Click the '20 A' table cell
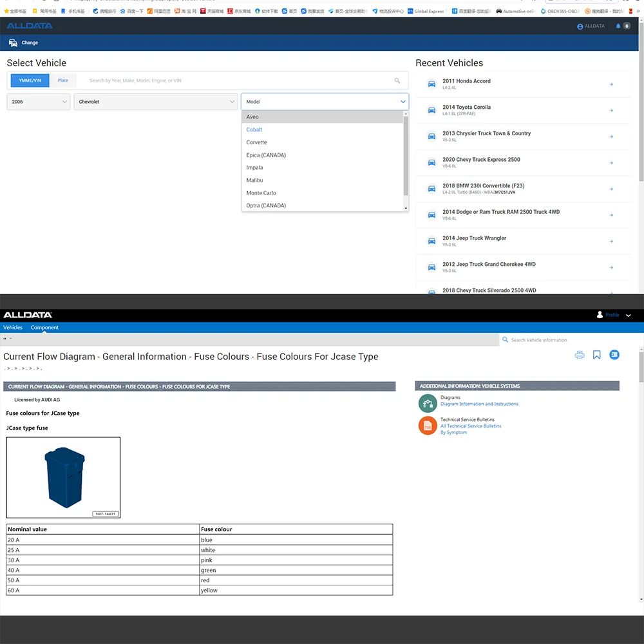Viewport: 644px width, 644px height. point(102,540)
